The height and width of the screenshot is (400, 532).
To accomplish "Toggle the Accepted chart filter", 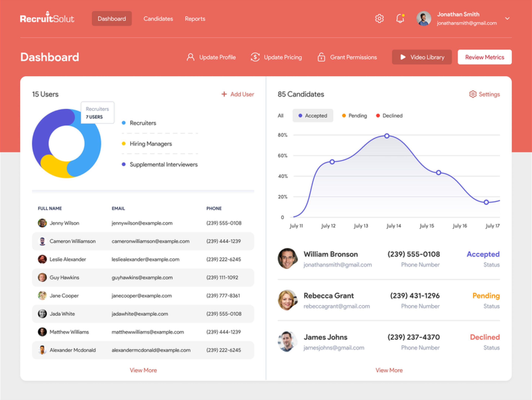I will click(313, 116).
